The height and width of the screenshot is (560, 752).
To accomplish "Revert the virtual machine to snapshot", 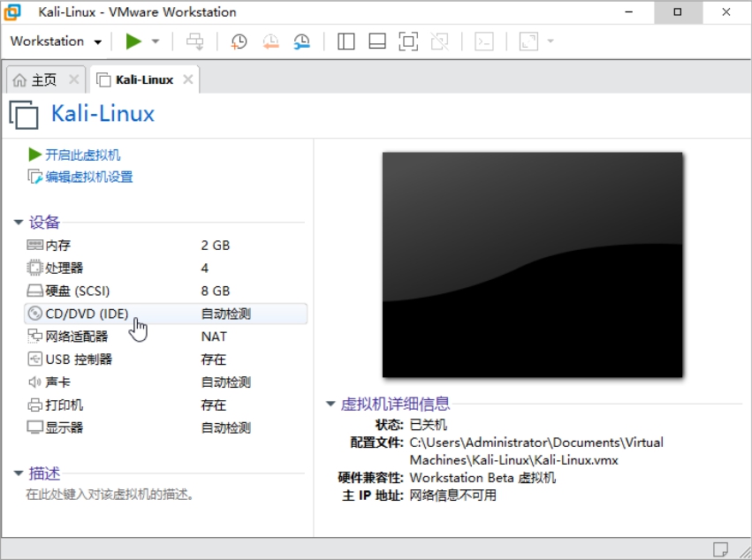I will coord(270,42).
